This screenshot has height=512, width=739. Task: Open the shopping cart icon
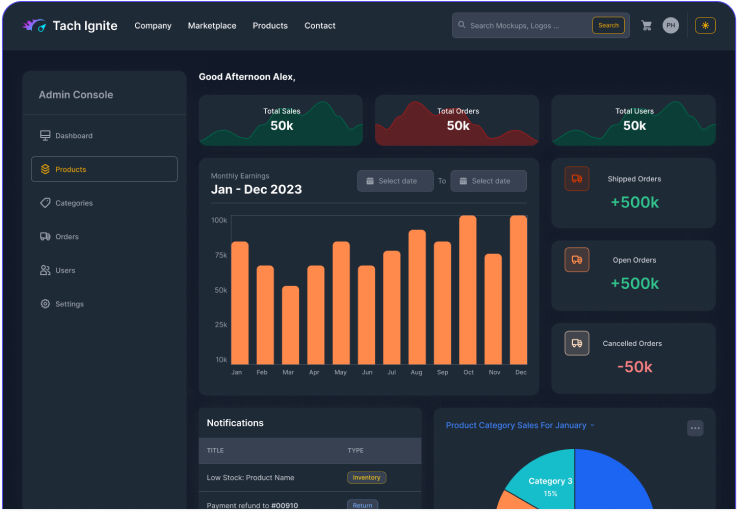647,25
